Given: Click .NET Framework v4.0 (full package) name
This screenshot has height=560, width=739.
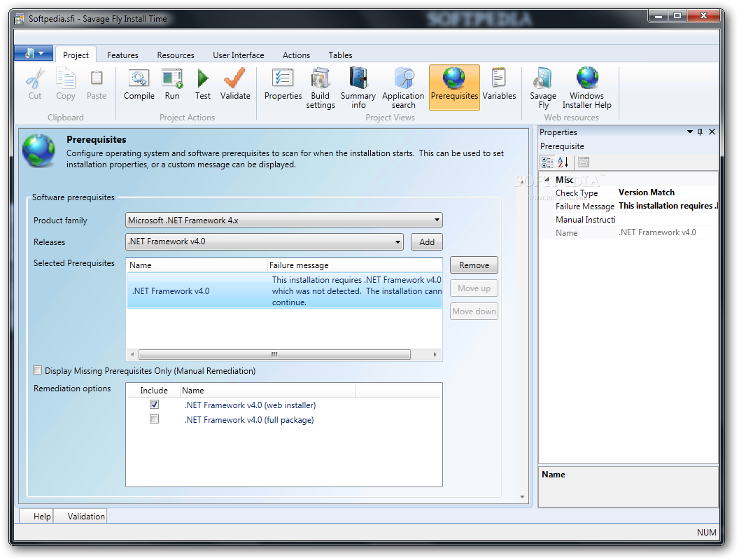Looking at the screenshot, I should pyautogui.click(x=249, y=419).
